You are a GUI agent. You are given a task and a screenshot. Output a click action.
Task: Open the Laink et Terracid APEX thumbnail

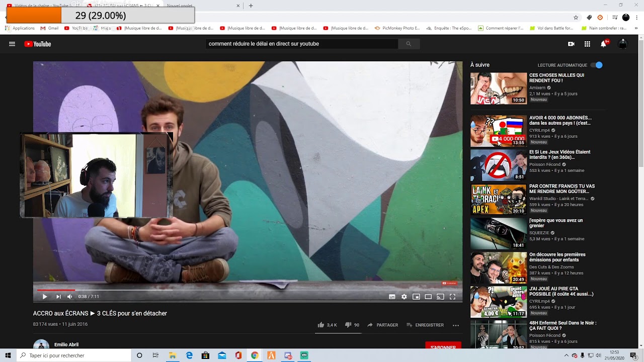[499, 200]
